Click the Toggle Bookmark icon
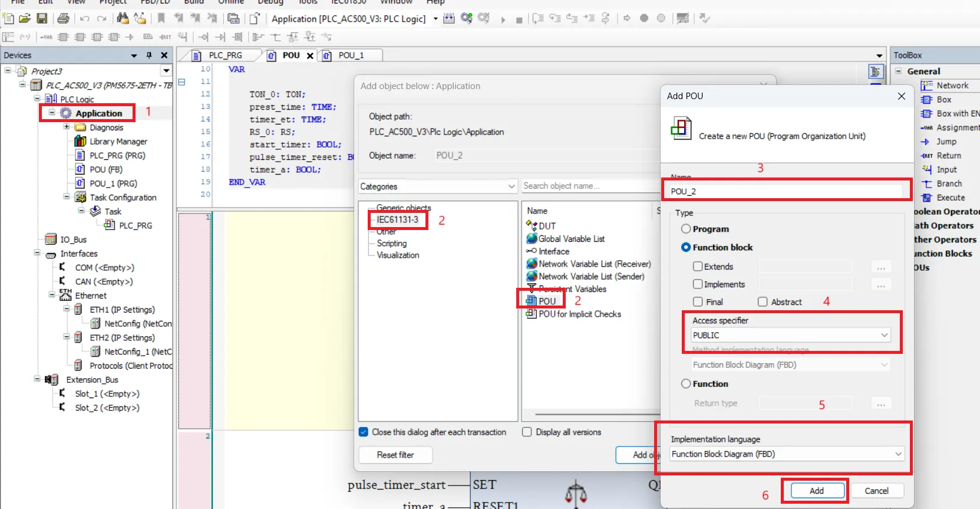The height and width of the screenshot is (509, 980). (161, 18)
